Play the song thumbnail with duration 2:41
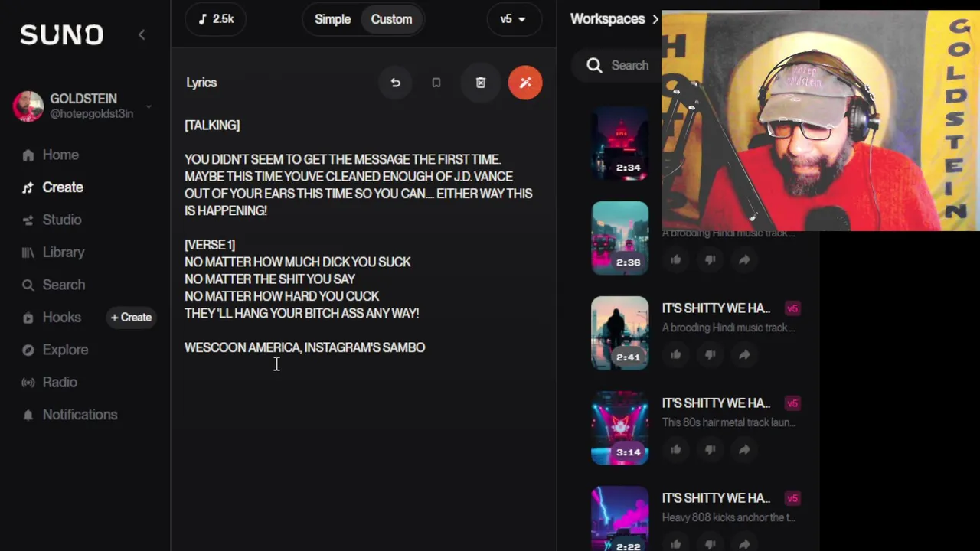 point(620,333)
